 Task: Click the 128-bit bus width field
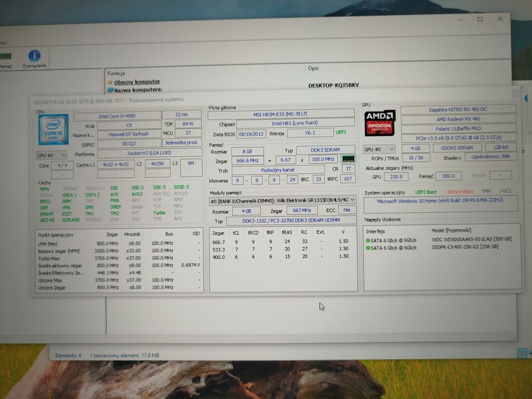click(x=501, y=147)
